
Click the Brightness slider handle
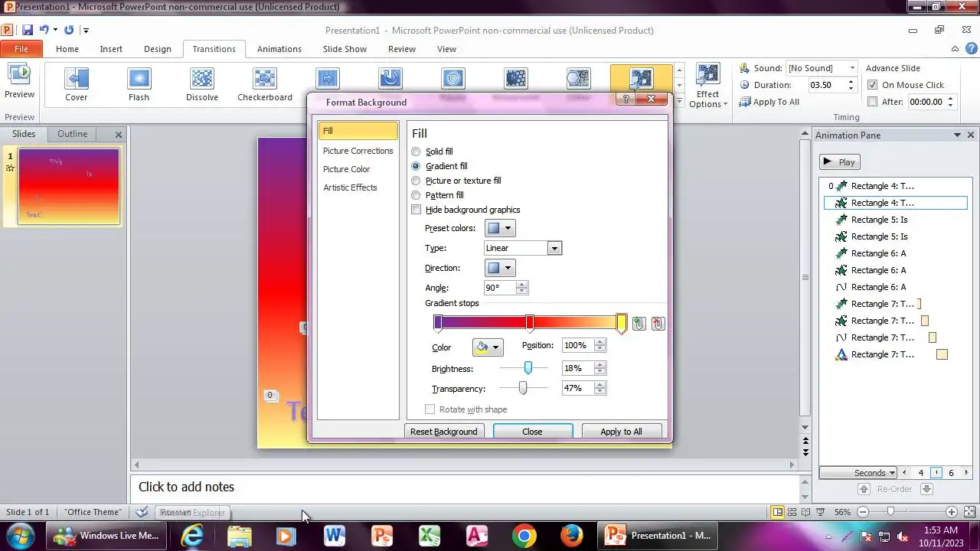528,368
